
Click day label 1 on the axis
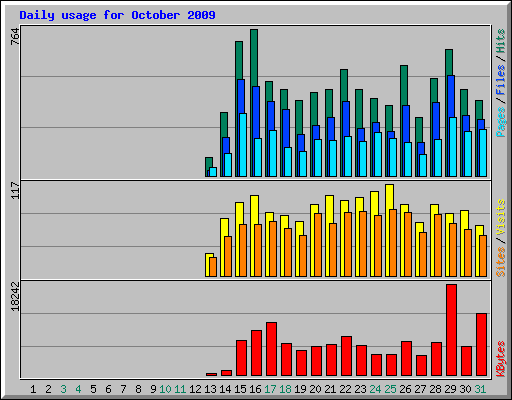[x=33, y=389]
